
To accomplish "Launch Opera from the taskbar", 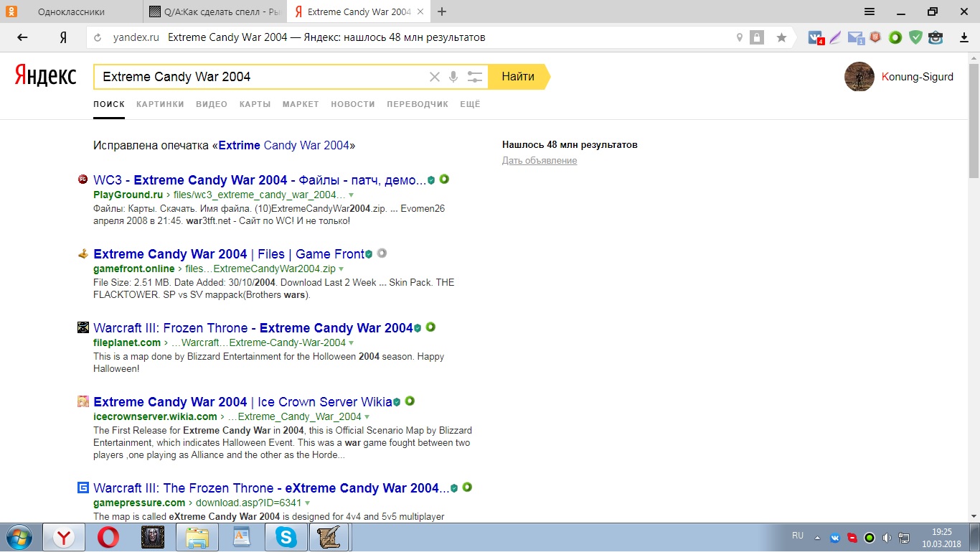I will 108,537.
